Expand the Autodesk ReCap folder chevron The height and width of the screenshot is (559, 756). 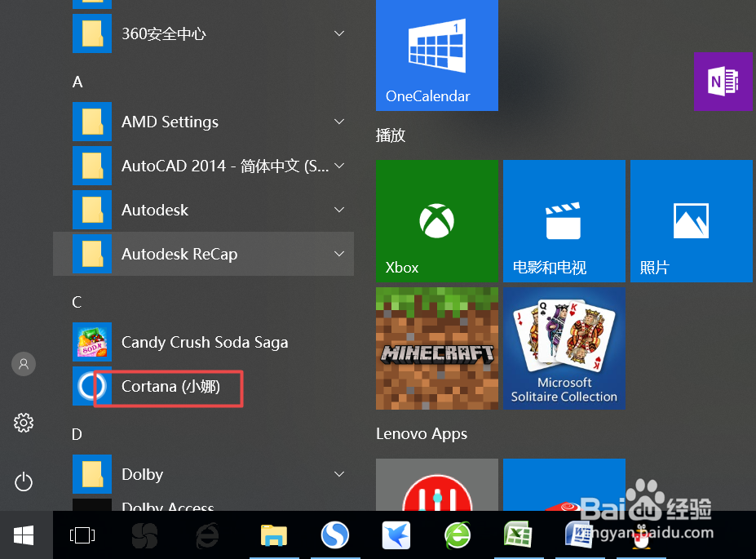pyautogui.click(x=339, y=254)
